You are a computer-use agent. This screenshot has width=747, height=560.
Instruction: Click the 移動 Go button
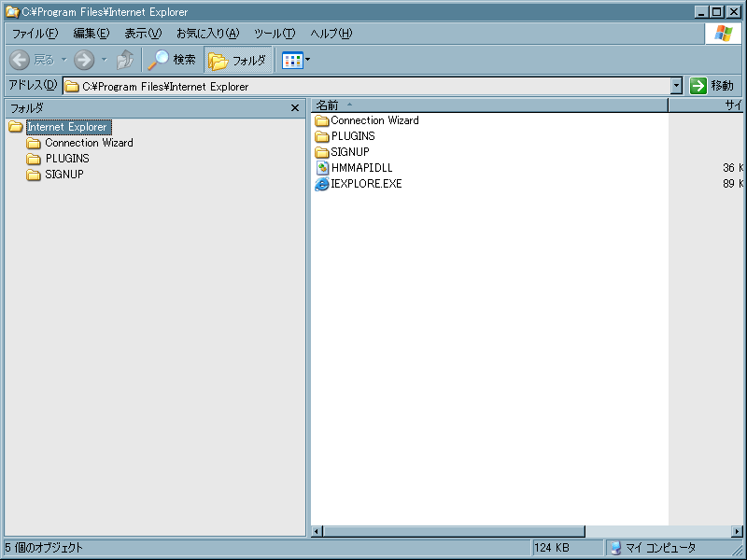coord(712,86)
